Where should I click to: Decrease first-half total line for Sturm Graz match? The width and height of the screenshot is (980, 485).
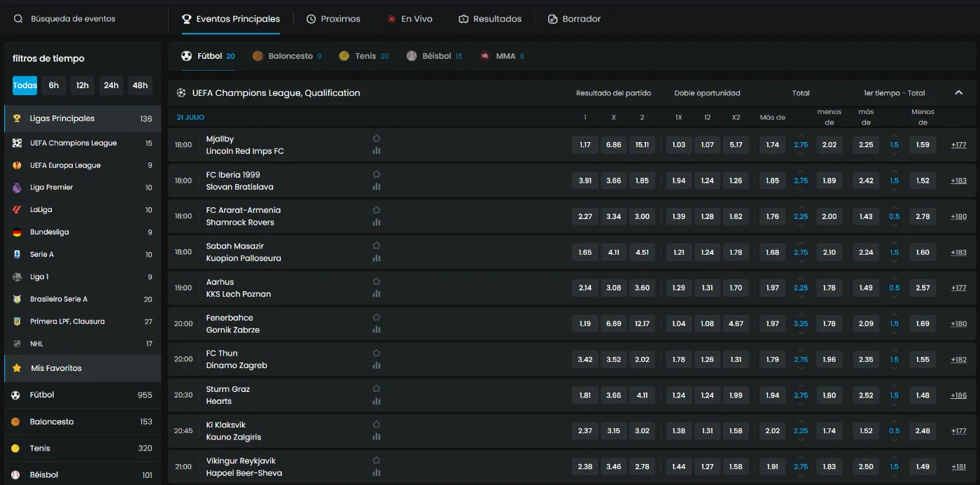point(895,404)
